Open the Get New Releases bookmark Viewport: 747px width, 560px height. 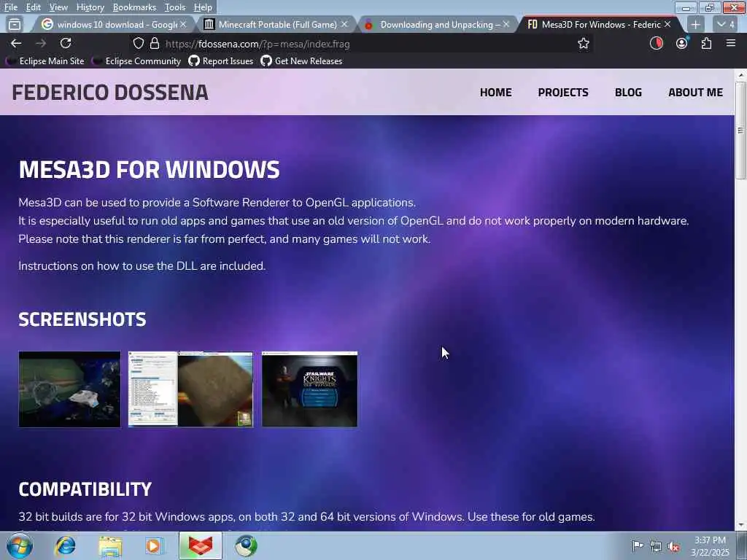(301, 61)
